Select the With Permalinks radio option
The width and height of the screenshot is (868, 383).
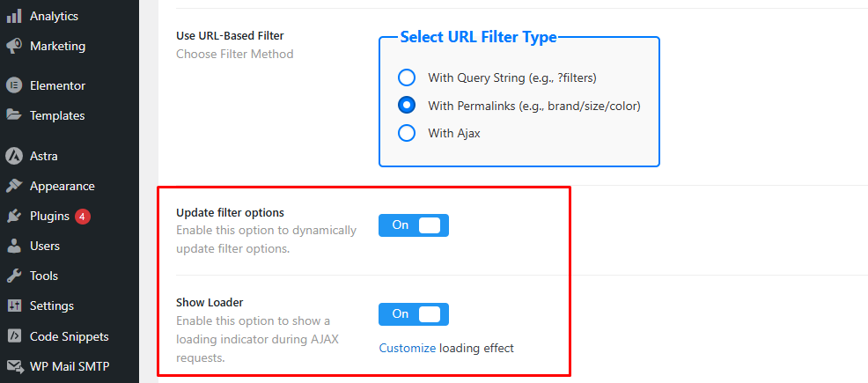tap(407, 106)
